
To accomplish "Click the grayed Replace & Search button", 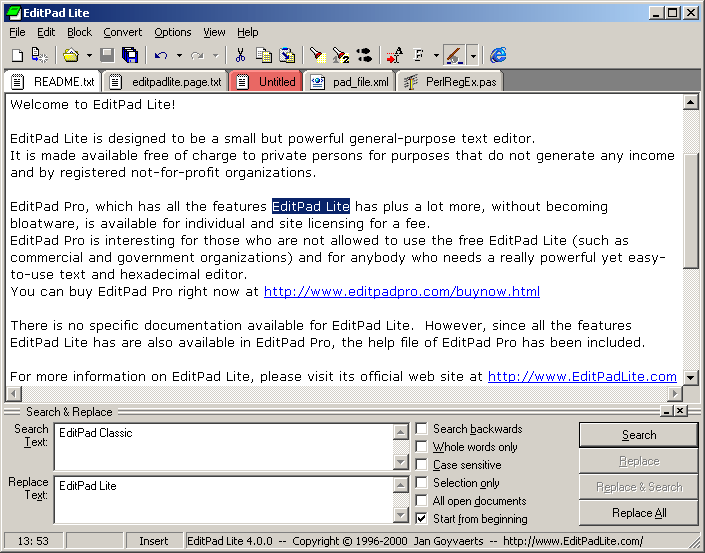I will pos(639,487).
